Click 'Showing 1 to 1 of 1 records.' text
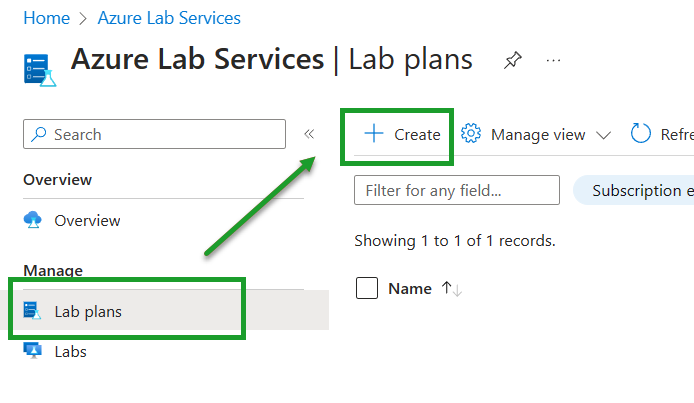Image resolution: width=694 pixels, height=403 pixels. tap(455, 241)
